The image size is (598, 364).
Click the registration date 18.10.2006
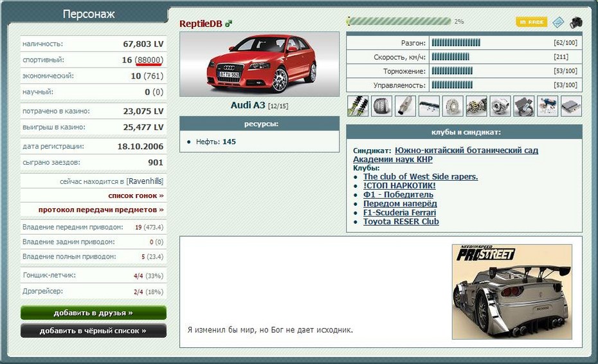[140, 147]
